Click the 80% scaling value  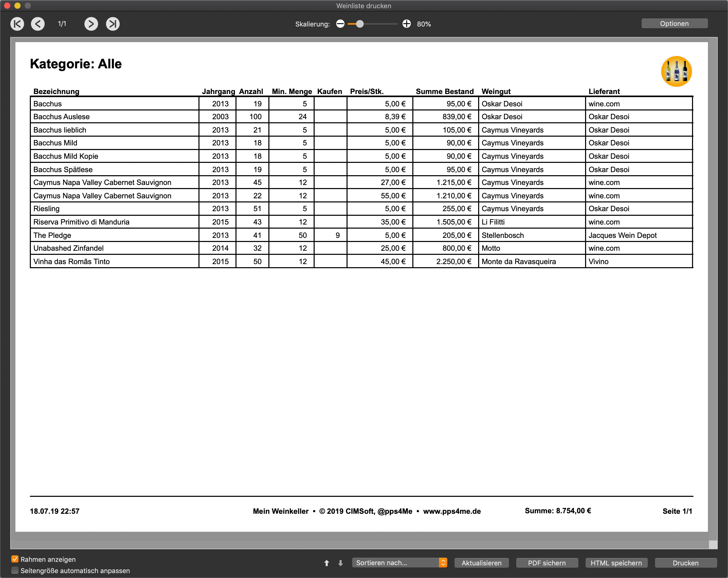coord(424,24)
